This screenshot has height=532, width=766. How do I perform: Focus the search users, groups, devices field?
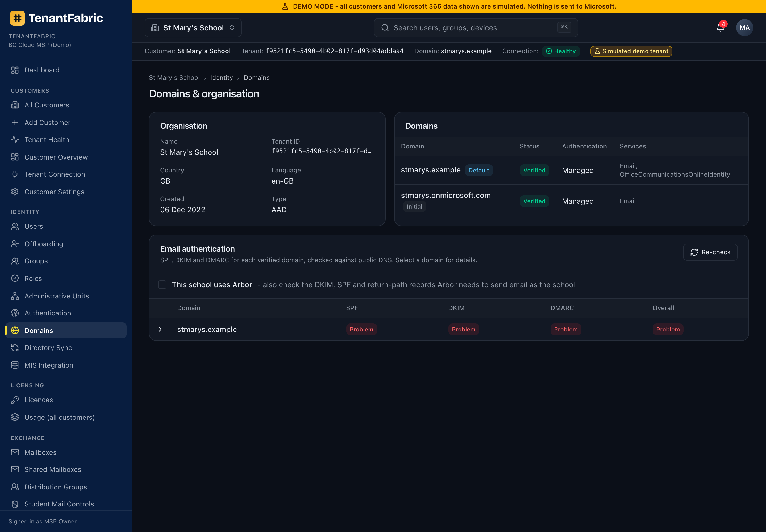tap(476, 28)
